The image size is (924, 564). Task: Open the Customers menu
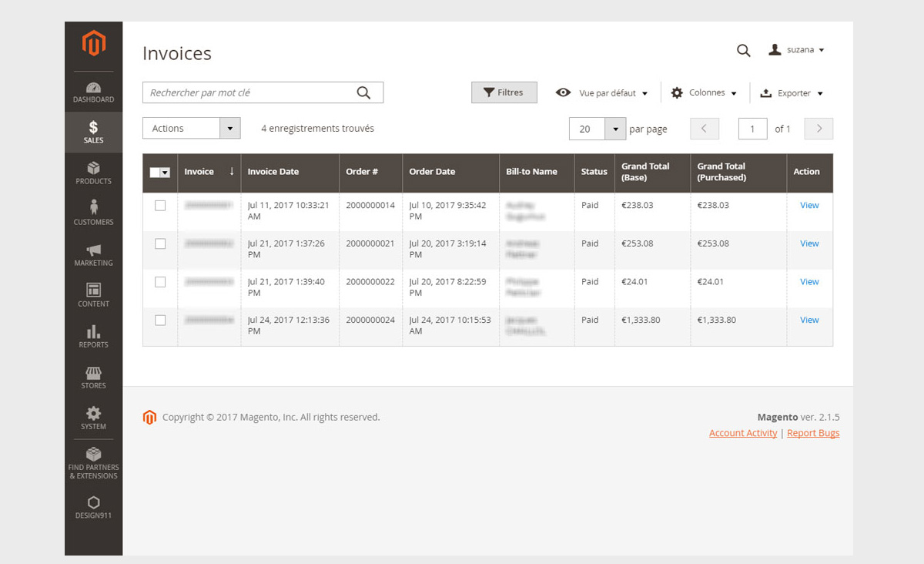coord(93,214)
